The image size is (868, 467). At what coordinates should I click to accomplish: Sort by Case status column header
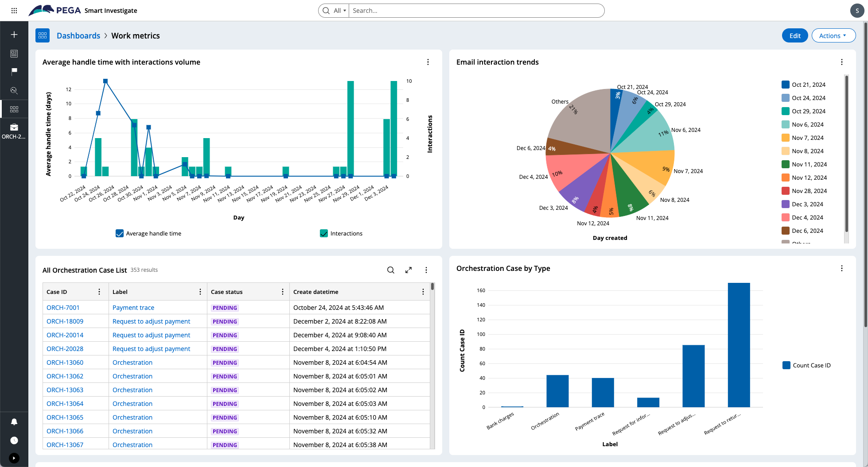[227, 292]
